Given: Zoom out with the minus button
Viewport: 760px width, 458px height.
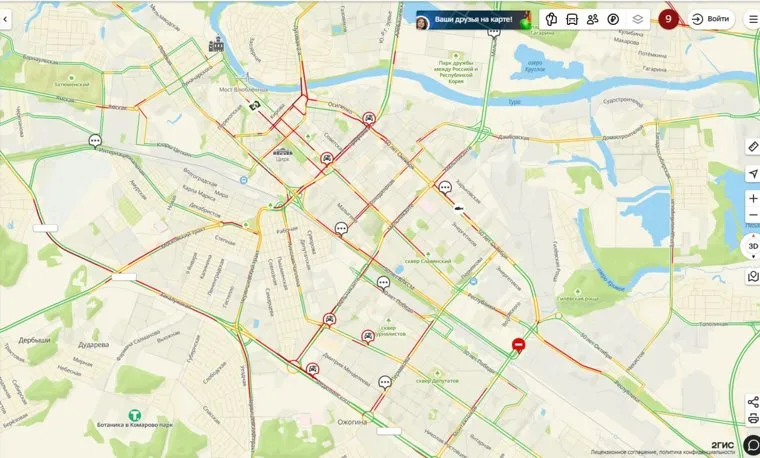Looking at the screenshot, I should pos(753,215).
